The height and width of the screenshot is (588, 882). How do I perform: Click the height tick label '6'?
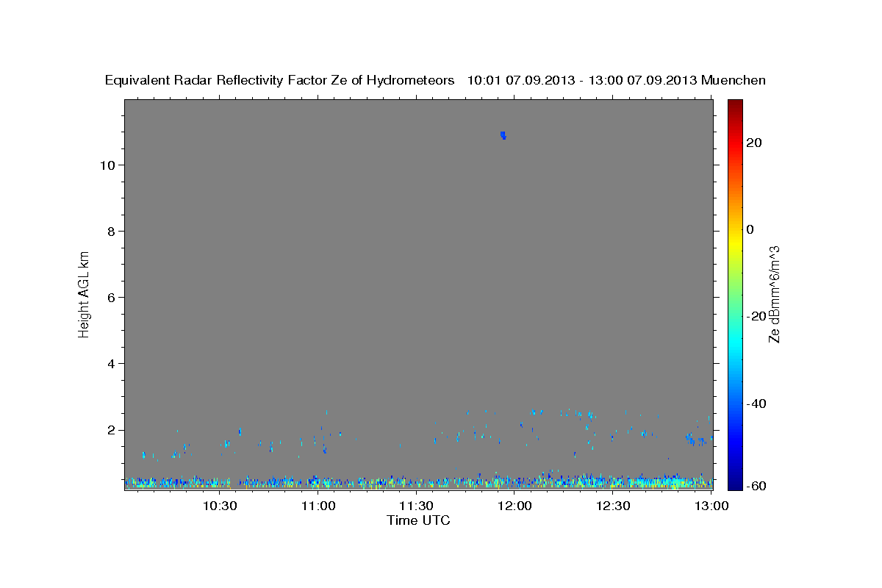tap(112, 297)
